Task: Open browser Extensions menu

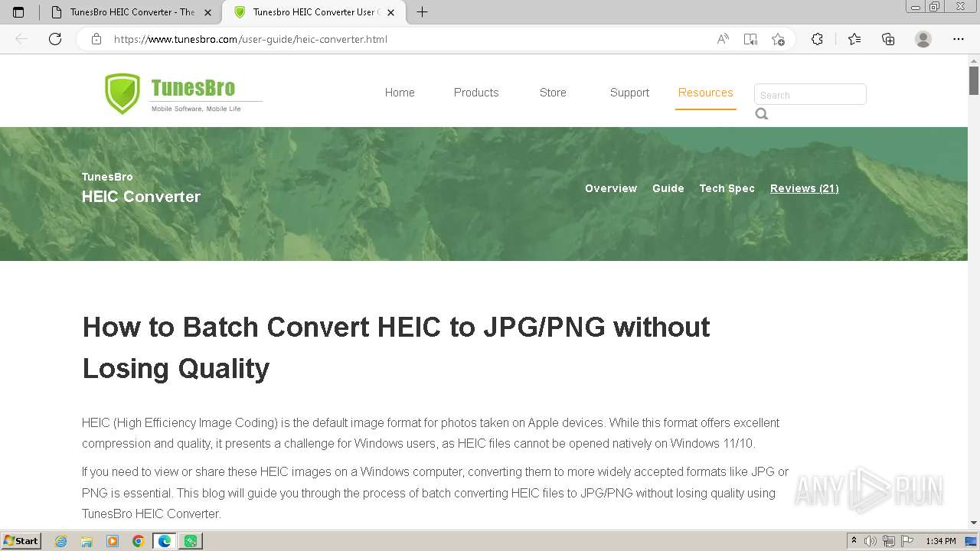Action: pos(818,39)
